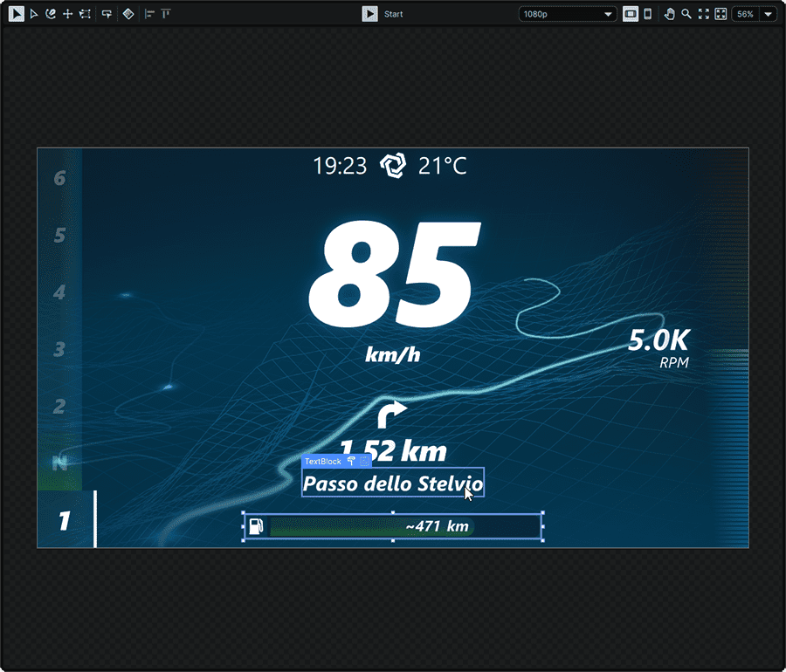Click the paint roller on TextBlock tag
This screenshot has width=786, height=672.
tap(351, 461)
